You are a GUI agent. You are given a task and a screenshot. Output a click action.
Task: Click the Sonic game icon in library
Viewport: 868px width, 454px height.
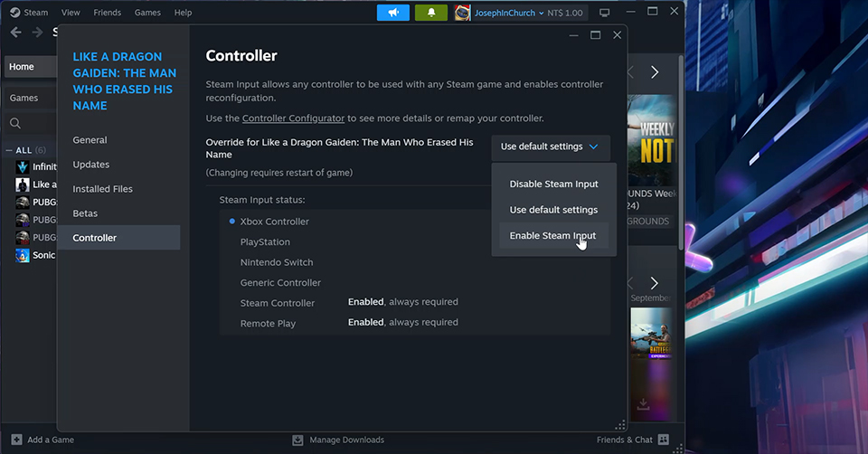click(23, 255)
